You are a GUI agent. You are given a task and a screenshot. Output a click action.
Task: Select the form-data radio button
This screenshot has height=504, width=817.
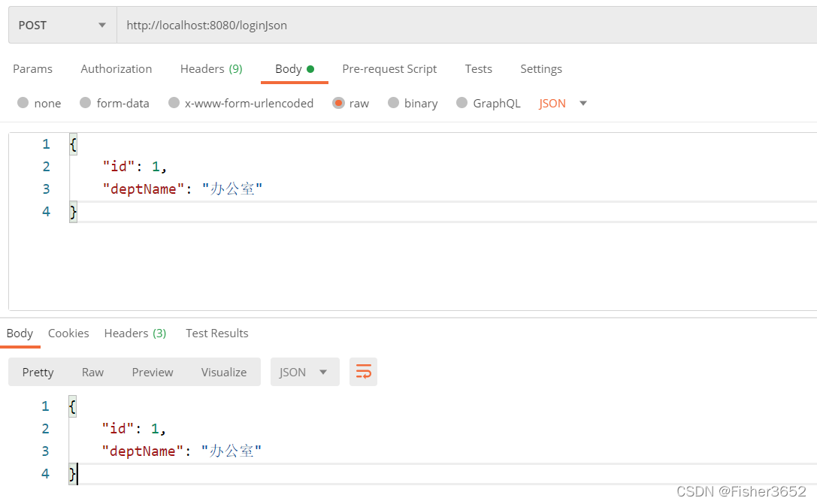pyautogui.click(x=86, y=103)
